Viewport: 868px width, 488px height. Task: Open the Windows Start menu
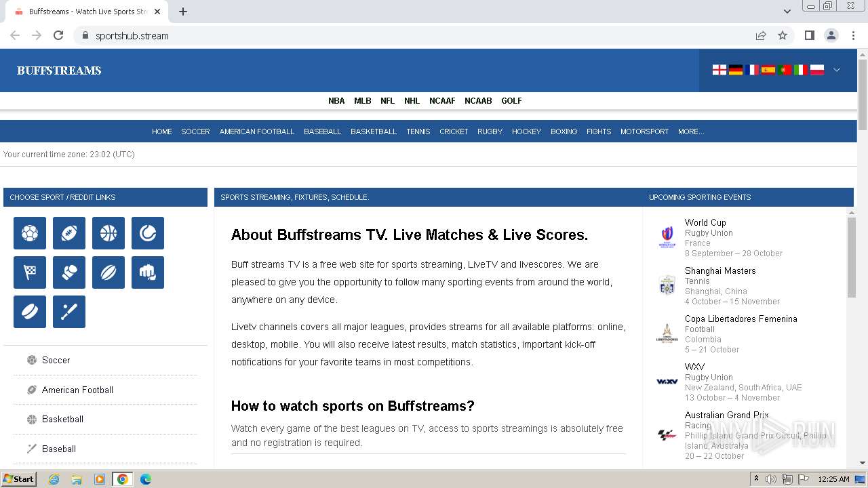tap(19, 479)
